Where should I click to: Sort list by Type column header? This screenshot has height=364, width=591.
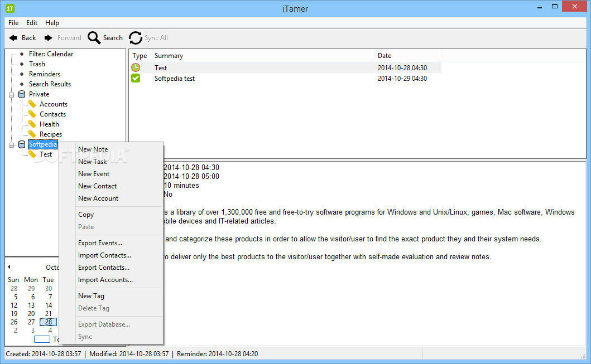pyautogui.click(x=140, y=56)
